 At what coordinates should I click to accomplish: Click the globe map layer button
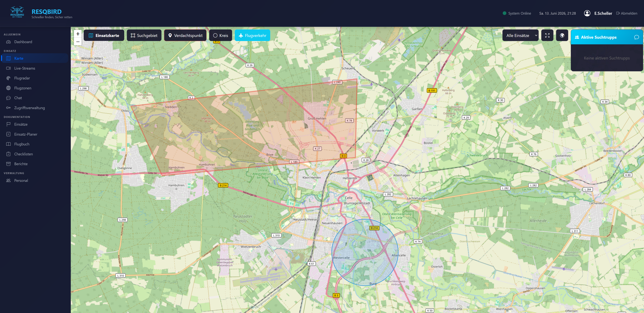click(x=562, y=36)
